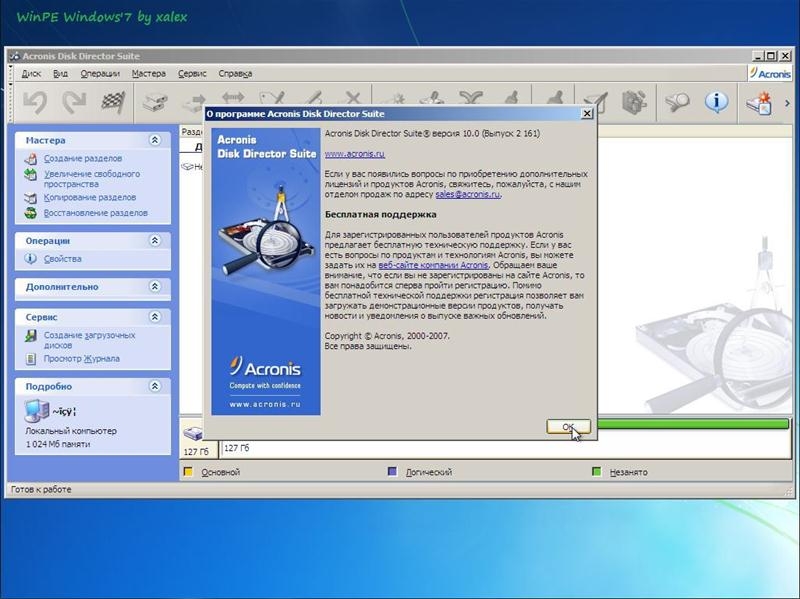Follow the www.acronis.ru link
Image resolution: width=800 pixels, height=599 pixels.
click(355, 154)
